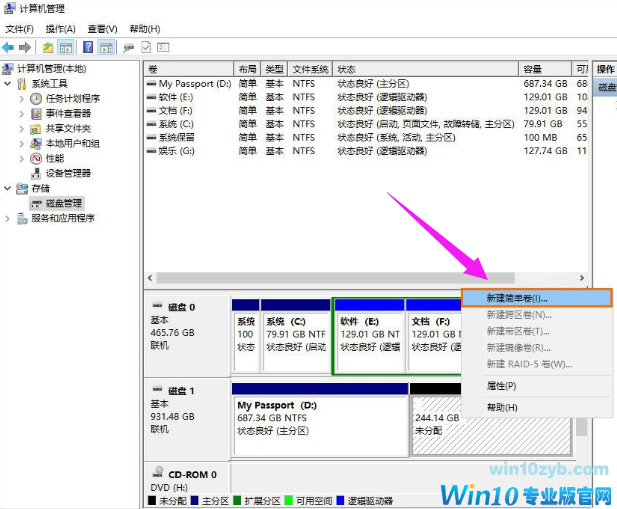Click the Forward arrow toolbar icon
Image resolution: width=617 pixels, height=509 pixels.
coord(25,48)
